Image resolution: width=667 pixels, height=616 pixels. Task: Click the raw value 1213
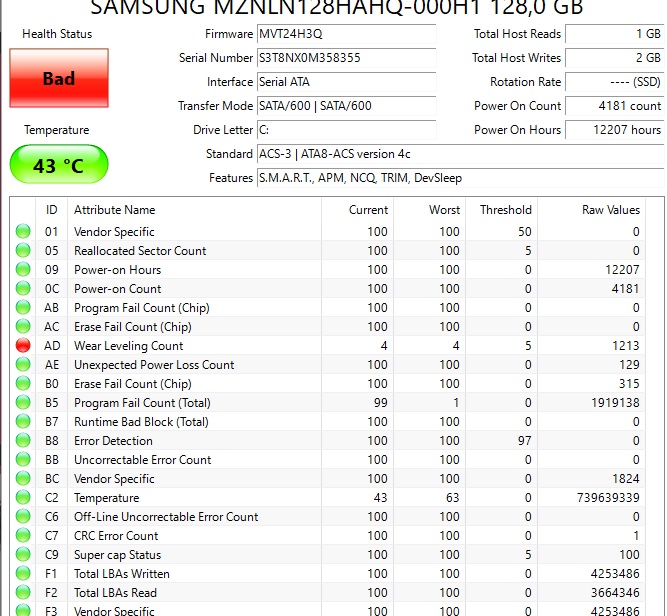(x=626, y=346)
